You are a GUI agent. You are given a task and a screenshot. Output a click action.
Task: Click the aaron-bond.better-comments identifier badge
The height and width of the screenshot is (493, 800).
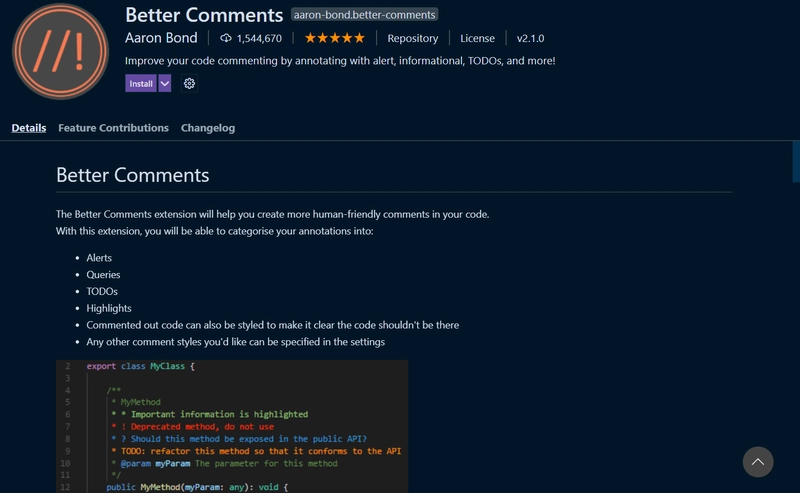tap(364, 15)
